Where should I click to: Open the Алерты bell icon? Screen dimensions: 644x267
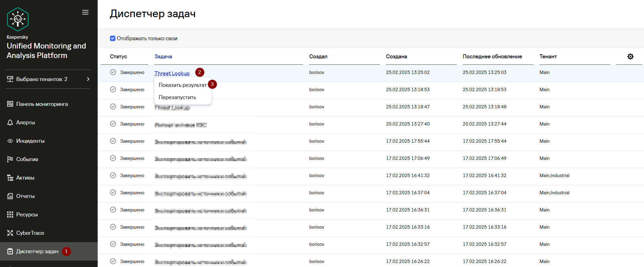pyautogui.click(x=10, y=122)
